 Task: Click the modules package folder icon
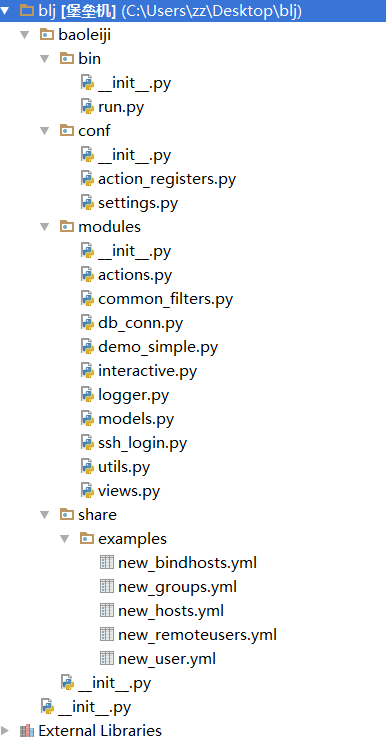coord(67,226)
